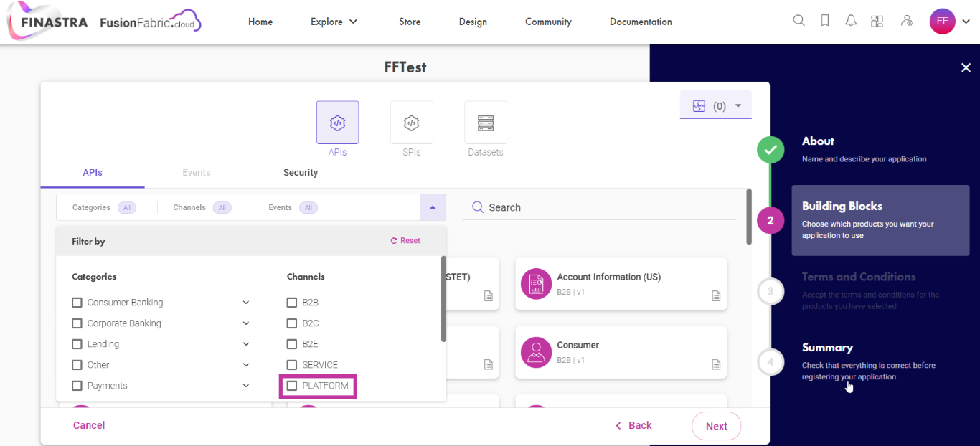The width and height of the screenshot is (980, 446).
Task: Switch to the Security tab
Action: pos(301,173)
